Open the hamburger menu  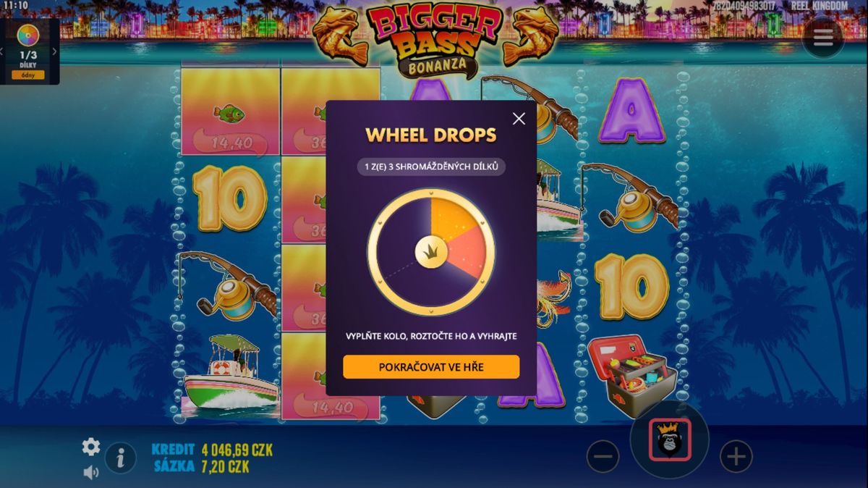coord(823,38)
